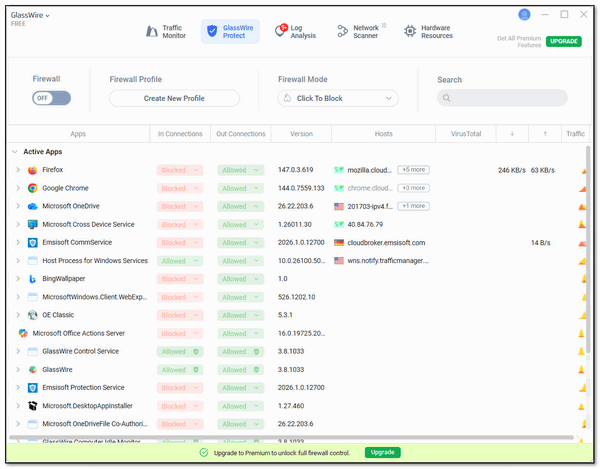
Task: Open the Hardware Resources tab
Action: click(x=429, y=31)
